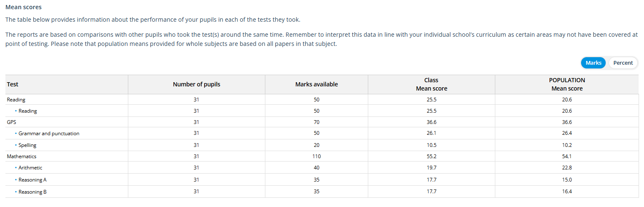Screen dimensions: 644x207
Task: Click Arithmetic population mean score 22.8
Action: (x=567, y=168)
